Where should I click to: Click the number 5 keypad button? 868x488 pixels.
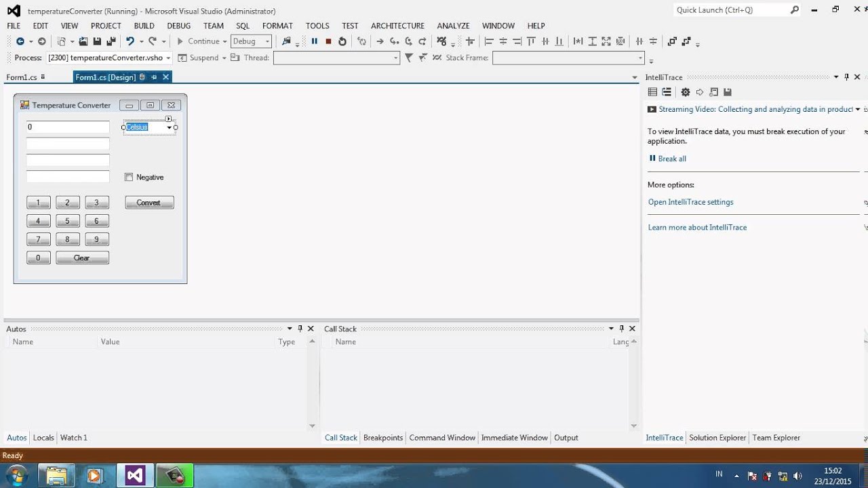click(x=67, y=221)
